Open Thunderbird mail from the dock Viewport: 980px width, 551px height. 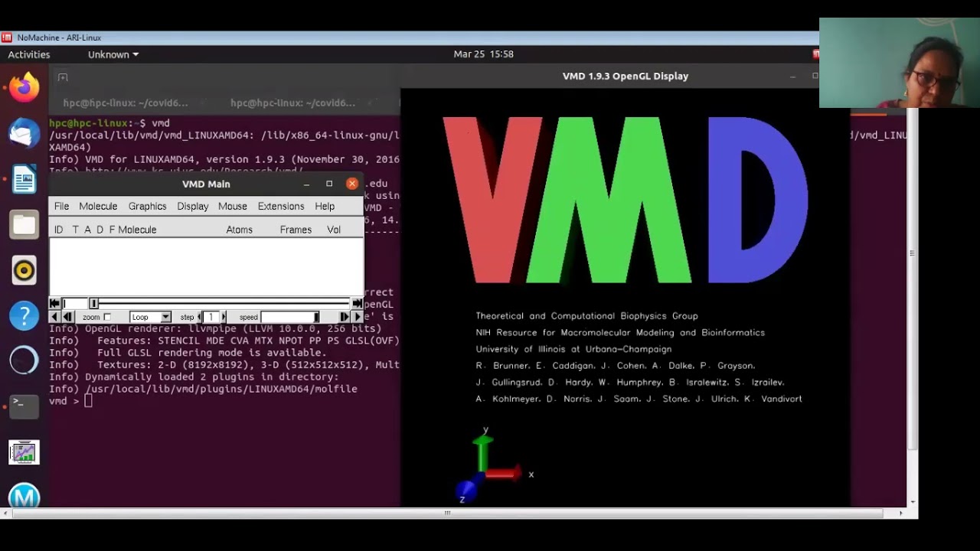pyautogui.click(x=24, y=133)
